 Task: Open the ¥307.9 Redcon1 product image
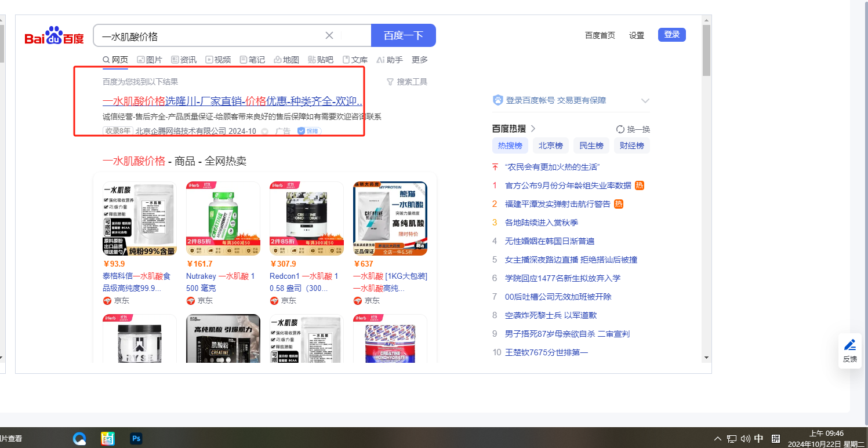pyautogui.click(x=307, y=218)
